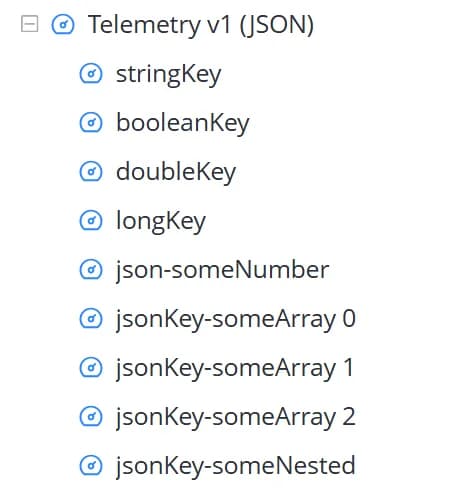Select the stringKey telemetry item
The width and height of the screenshot is (466, 490).
pyautogui.click(x=169, y=75)
